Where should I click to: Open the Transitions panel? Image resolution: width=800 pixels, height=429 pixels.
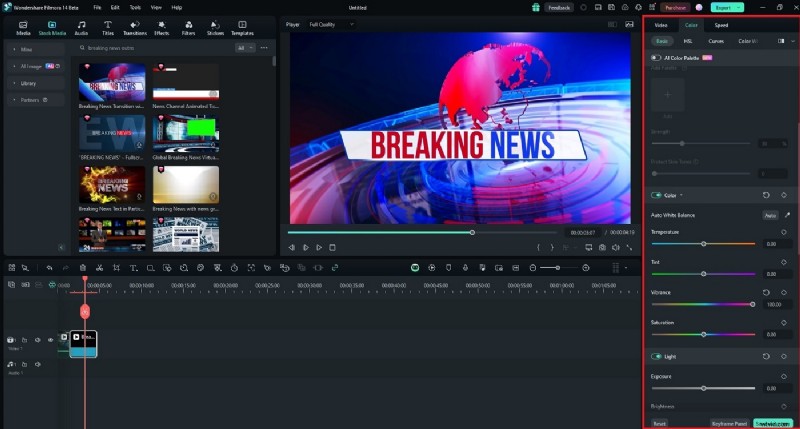[135, 28]
